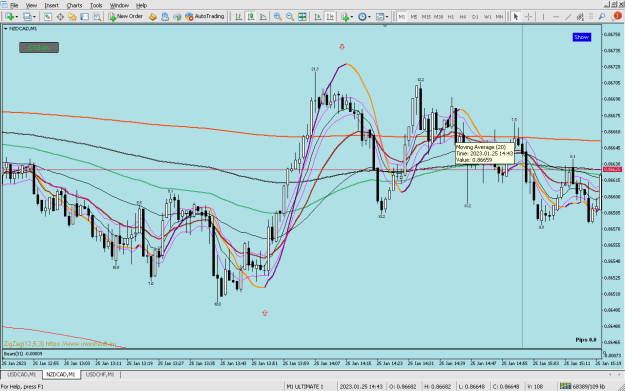Click the triangle beside NZDCAD,M1 chart title
The width and height of the screenshot is (625, 391).
[6, 29]
